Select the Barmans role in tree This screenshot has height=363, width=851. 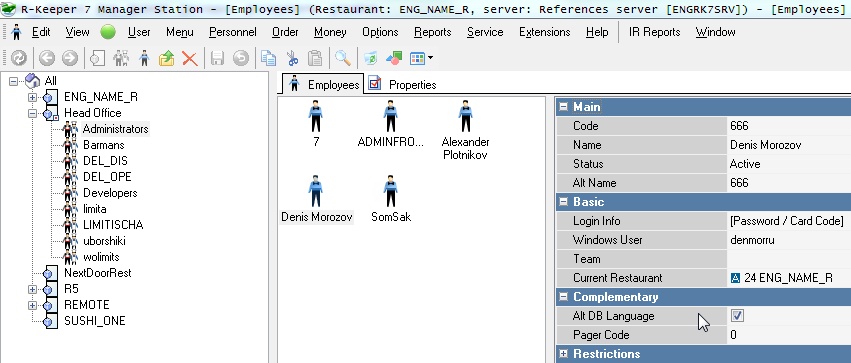tap(104, 145)
